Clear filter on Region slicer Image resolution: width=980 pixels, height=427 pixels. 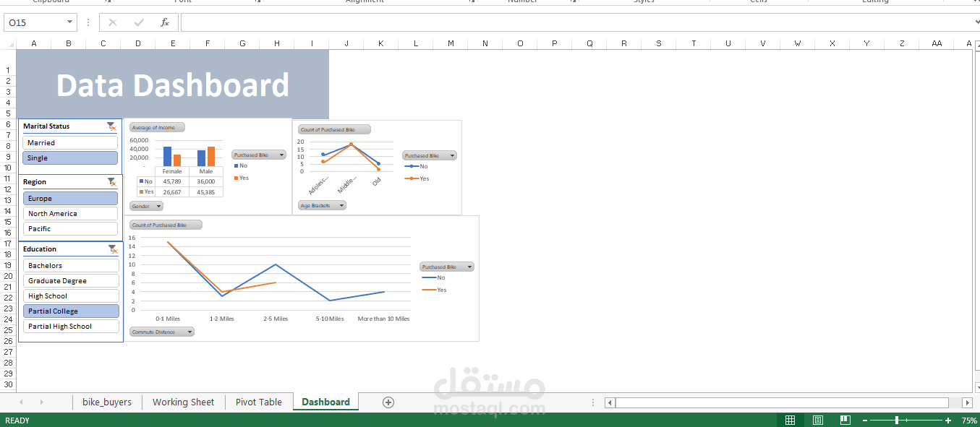(x=111, y=182)
